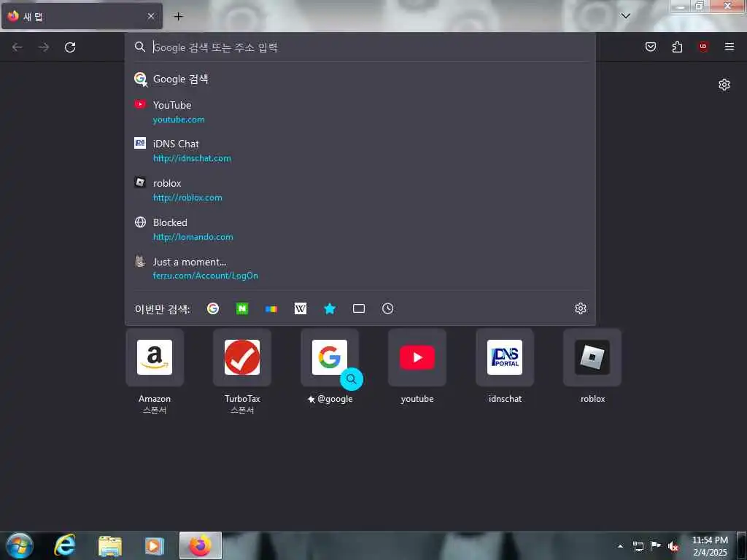Screen dimensions: 747x560
Task: Click the forward navigation arrow
Action: tap(44, 47)
